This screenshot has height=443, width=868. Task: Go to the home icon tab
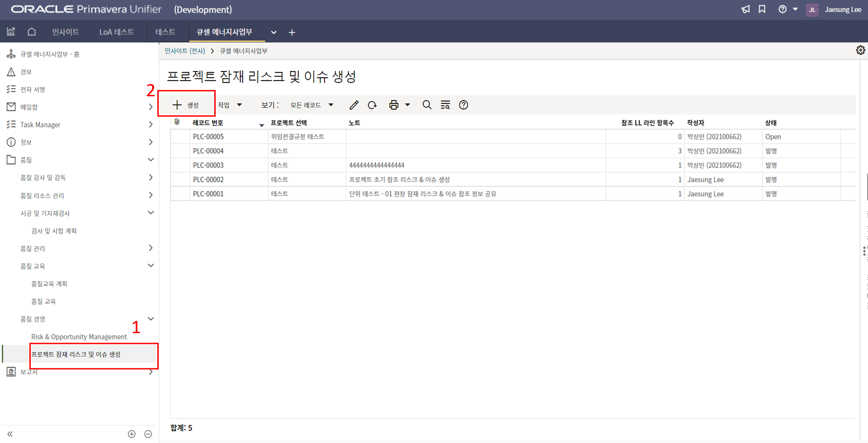coord(32,32)
